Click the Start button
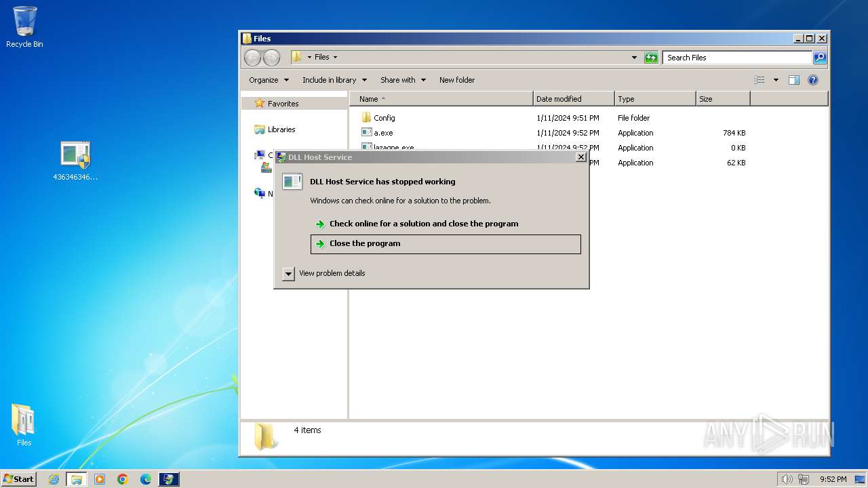The height and width of the screenshot is (488, 868). pos(18,479)
